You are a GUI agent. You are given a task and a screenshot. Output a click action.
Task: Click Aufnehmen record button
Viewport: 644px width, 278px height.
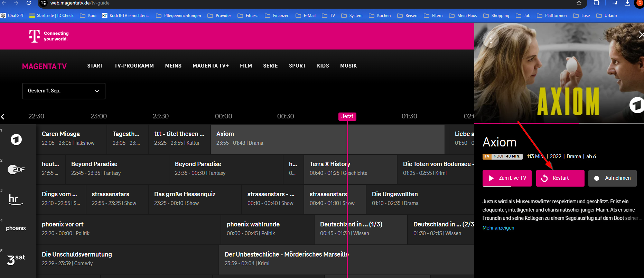pos(613,178)
